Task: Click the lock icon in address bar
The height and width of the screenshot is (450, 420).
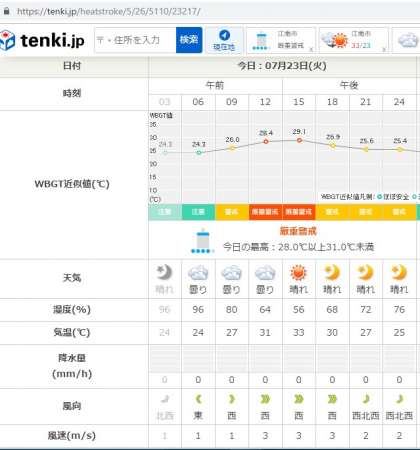Action: tap(6, 11)
